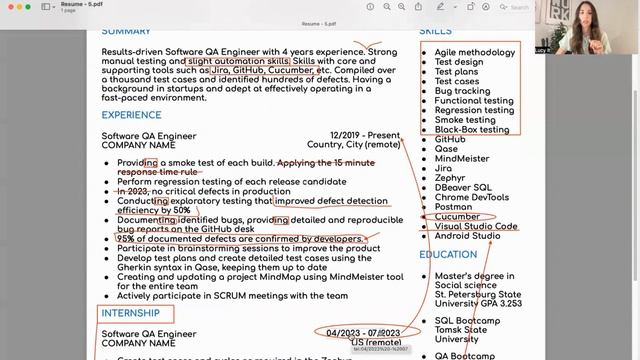Click the Resume - 5.pdf window title
Screen dimensions: 640x360
tap(81, 4)
